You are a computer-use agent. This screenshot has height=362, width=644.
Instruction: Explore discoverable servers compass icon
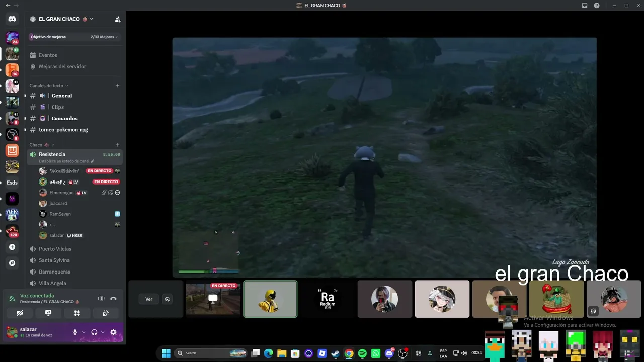coord(12,263)
